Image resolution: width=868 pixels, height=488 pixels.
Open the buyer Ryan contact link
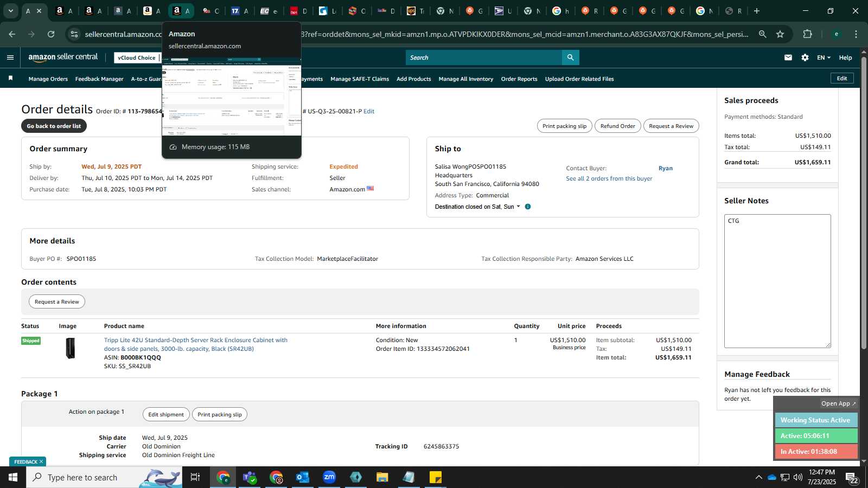[x=666, y=168]
